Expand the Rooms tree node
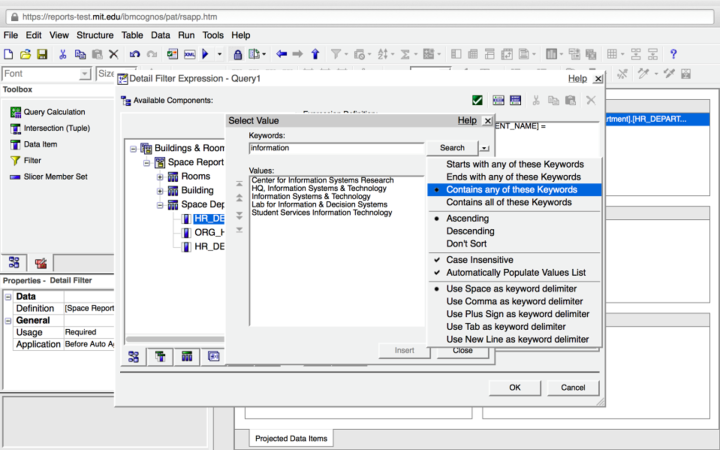720x450 pixels. coord(159,176)
